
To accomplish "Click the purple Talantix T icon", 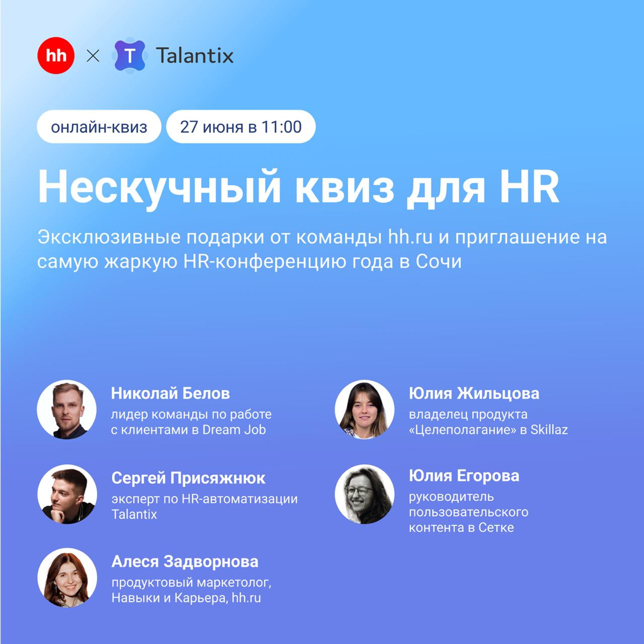I will click(129, 55).
